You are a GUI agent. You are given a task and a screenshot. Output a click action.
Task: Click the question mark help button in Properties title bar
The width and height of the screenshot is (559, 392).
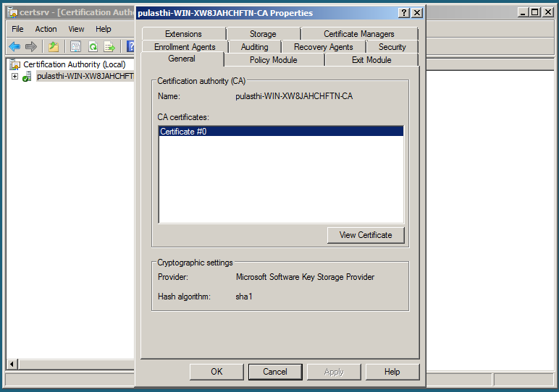[403, 13]
